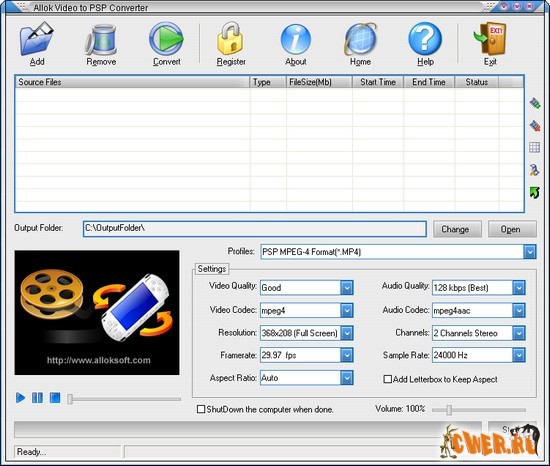Viewport: 550px width, 466px height.
Task: Open the Sample Rate dropdown
Action: pyautogui.click(x=518, y=355)
